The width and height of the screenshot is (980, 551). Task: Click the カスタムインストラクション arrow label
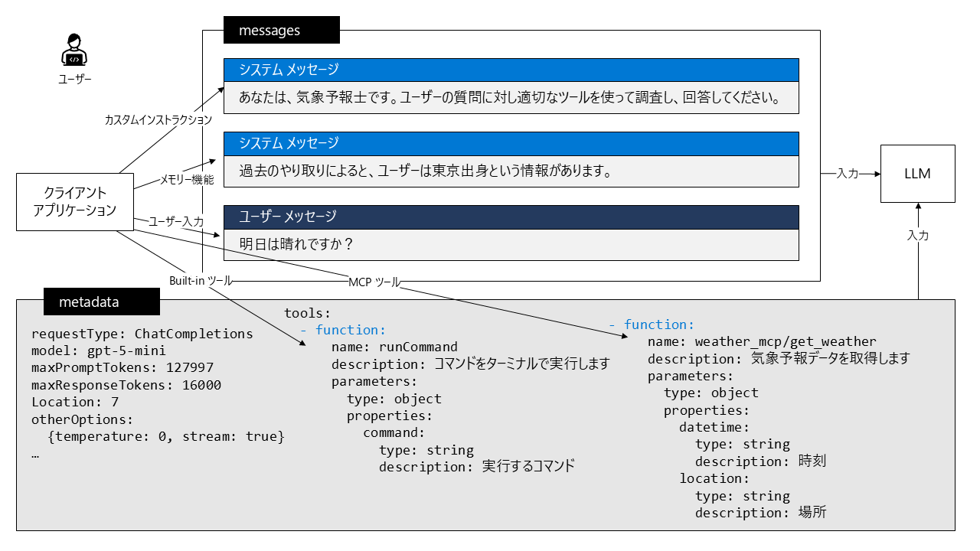point(158,120)
